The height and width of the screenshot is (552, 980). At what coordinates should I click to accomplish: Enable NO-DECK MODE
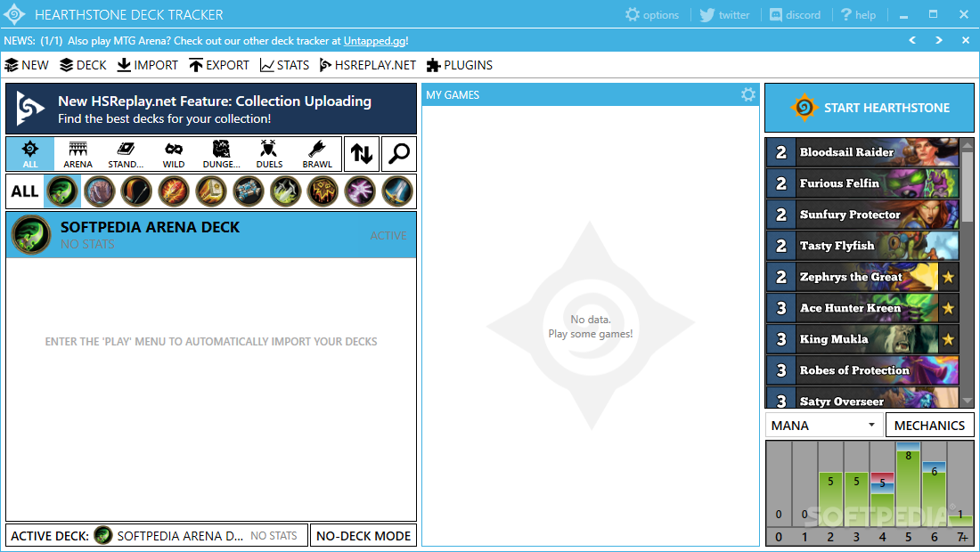pyautogui.click(x=363, y=536)
